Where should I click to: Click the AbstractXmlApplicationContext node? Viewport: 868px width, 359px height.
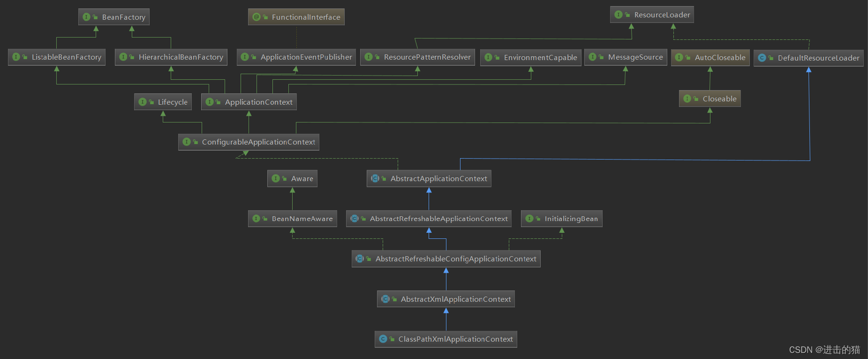(446, 299)
